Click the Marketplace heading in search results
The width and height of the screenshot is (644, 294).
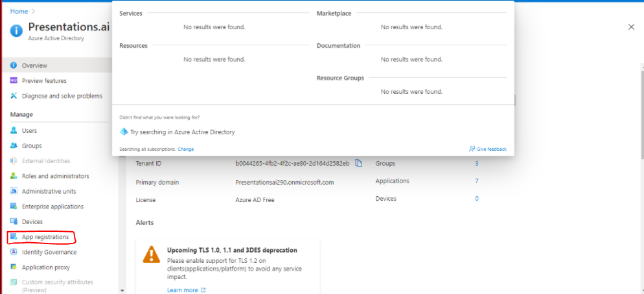[x=334, y=14]
